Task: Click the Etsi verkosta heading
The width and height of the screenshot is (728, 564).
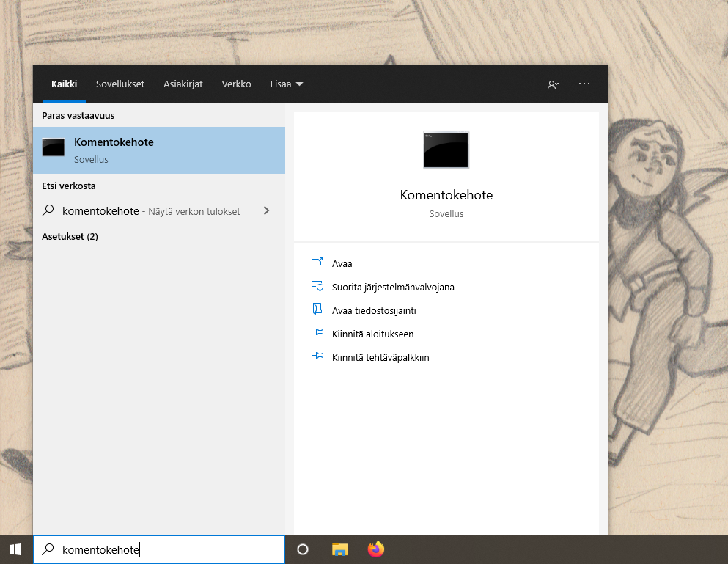Action: (69, 186)
